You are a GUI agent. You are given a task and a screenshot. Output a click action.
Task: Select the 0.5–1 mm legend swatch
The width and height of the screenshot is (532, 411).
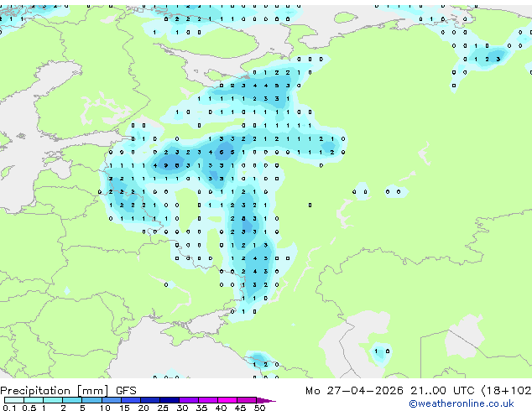[34, 400]
